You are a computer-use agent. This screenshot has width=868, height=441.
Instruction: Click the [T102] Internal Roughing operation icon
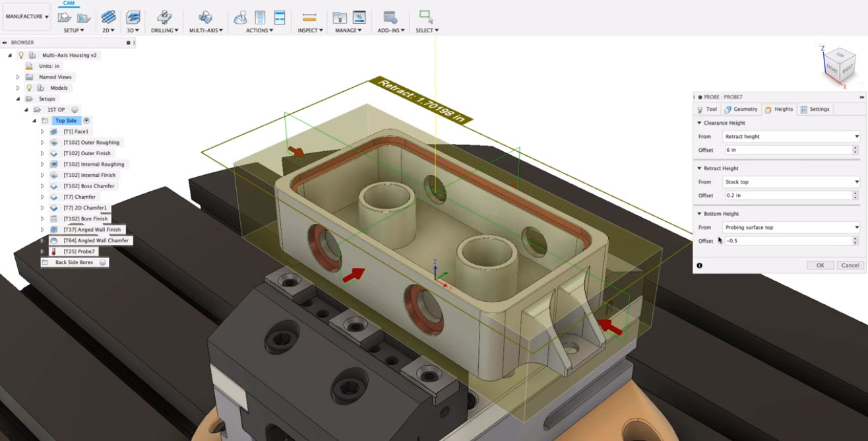(x=54, y=164)
